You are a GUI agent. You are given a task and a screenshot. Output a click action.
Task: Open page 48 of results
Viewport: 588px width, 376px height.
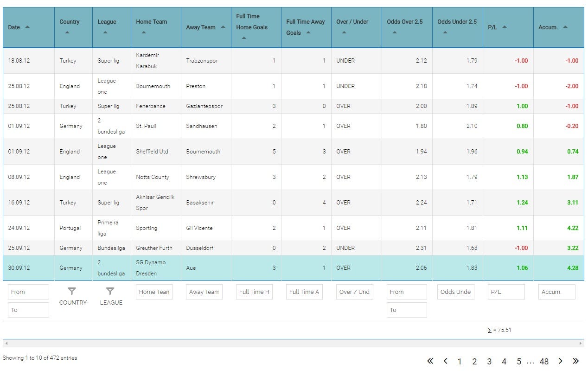[x=544, y=362]
